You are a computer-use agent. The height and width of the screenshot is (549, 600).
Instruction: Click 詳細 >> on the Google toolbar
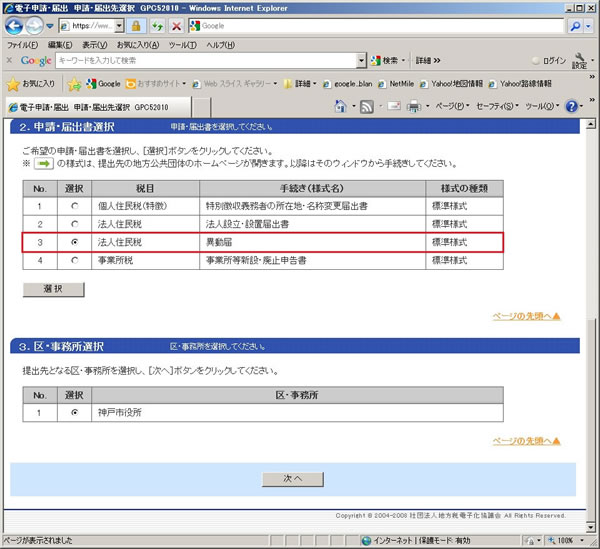coord(428,60)
